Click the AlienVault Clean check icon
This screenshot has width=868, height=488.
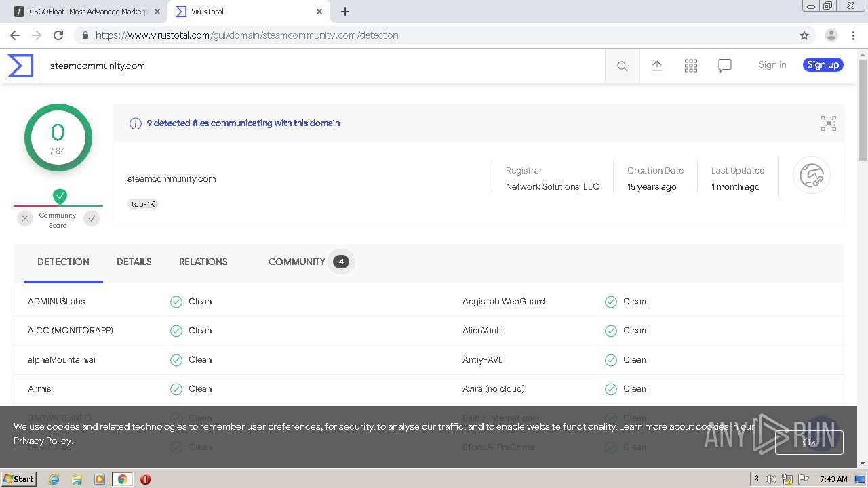point(611,331)
